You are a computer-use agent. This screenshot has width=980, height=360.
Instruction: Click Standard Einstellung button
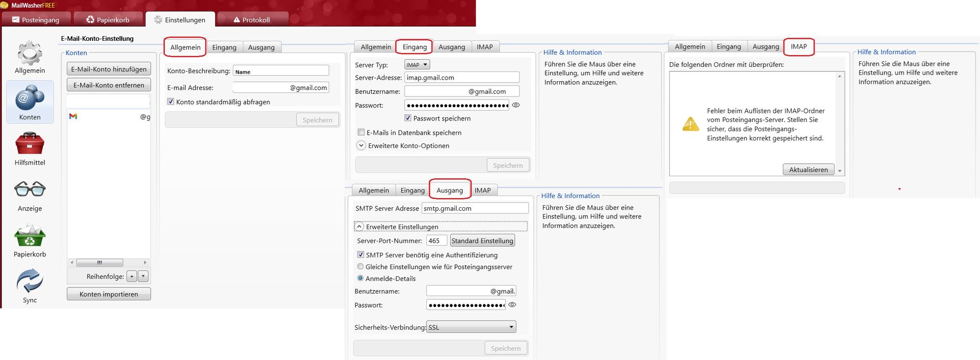coord(482,241)
